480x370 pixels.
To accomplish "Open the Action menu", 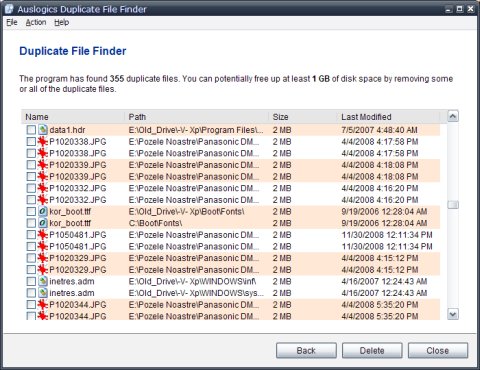I will 36,22.
